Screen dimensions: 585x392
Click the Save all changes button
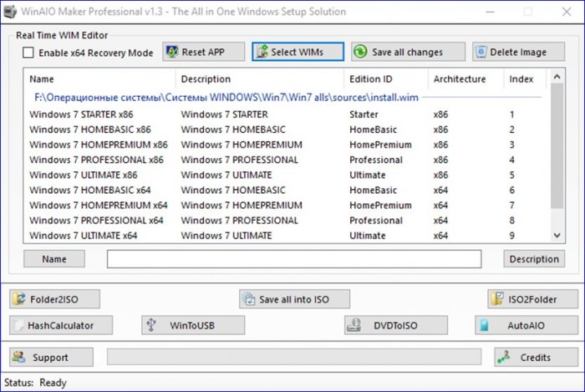(x=408, y=52)
